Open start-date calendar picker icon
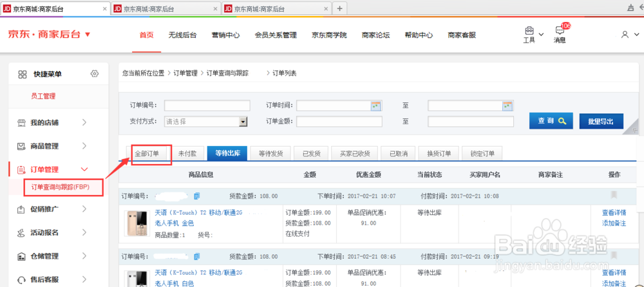The image size is (644, 287). (376, 106)
